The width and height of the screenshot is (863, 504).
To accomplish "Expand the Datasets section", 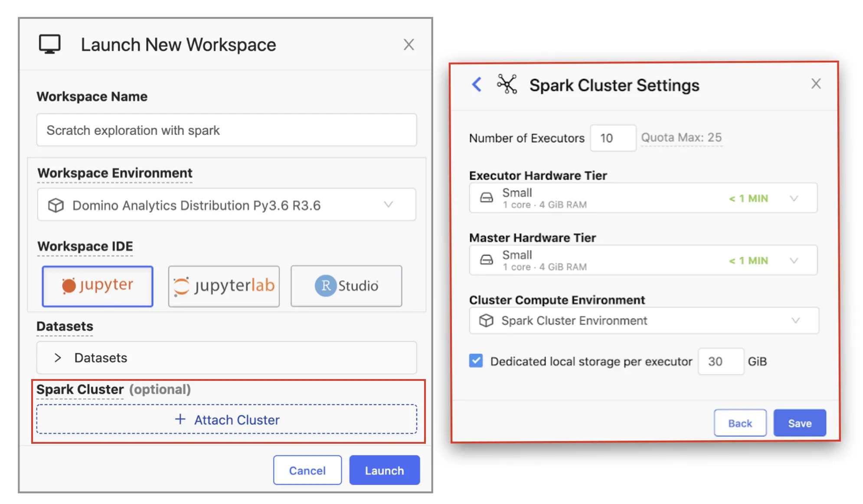I will [58, 358].
